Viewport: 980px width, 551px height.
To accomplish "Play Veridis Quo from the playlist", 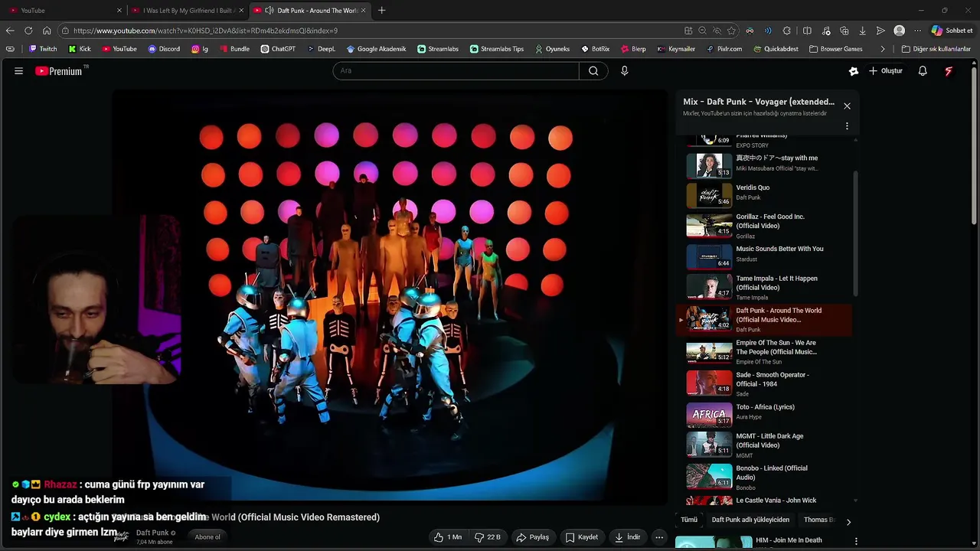I will (x=764, y=196).
